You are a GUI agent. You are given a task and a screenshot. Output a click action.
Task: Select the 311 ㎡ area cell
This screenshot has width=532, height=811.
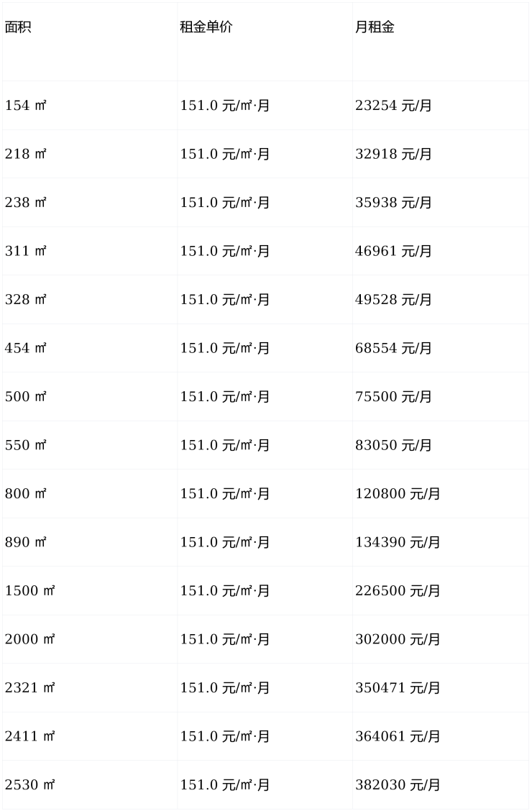[x=26, y=251]
